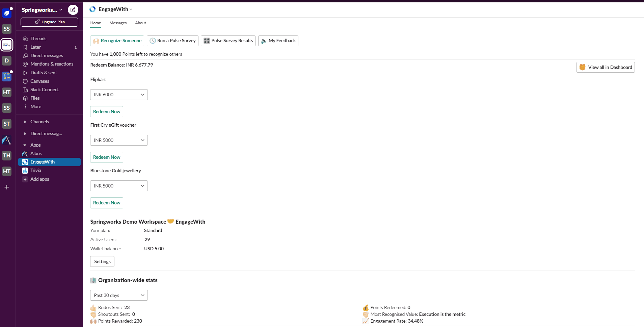Screen dimensions: 644x327
Task: Open the Springworks workspace icon in rail
Action: [7, 45]
